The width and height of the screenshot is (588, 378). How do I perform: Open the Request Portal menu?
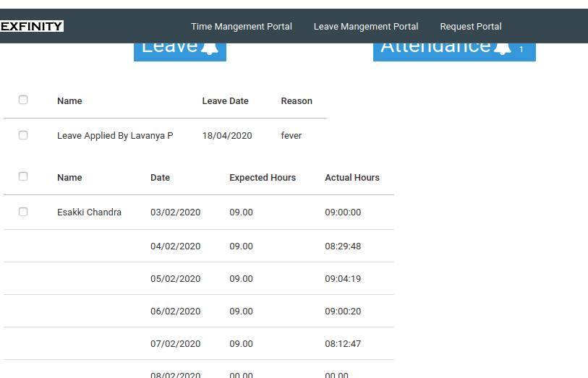tap(471, 27)
